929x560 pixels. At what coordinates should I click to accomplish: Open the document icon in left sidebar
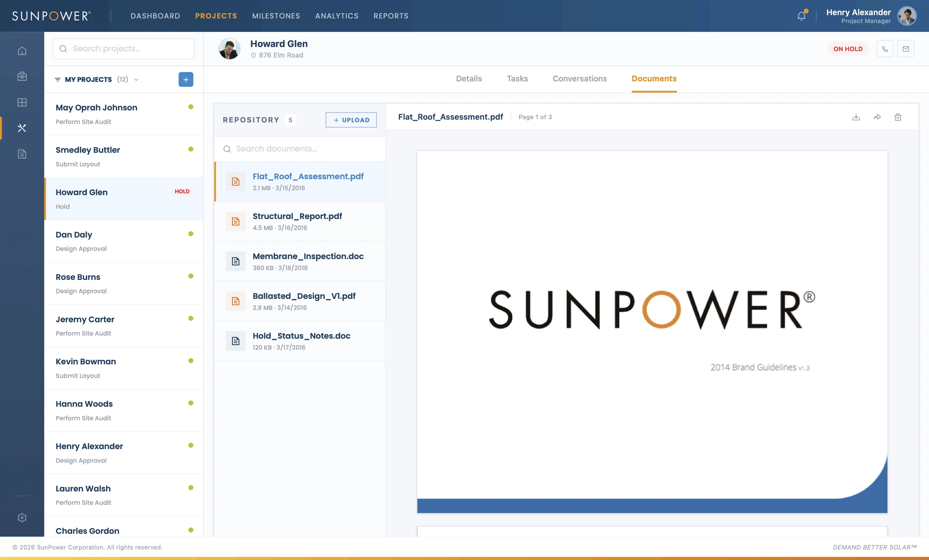click(22, 154)
